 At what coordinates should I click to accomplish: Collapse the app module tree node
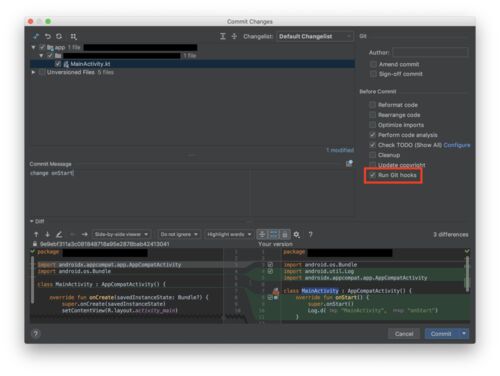(x=33, y=47)
